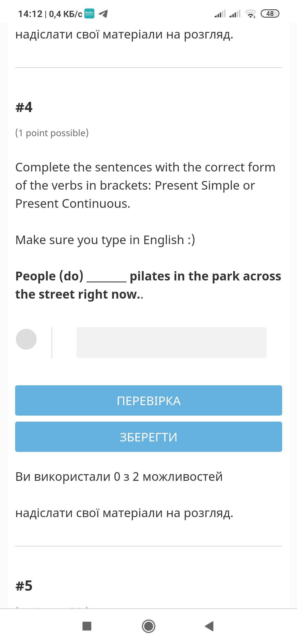Tap the first SIM signal bars
This screenshot has height=644, width=297.
[220, 13]
